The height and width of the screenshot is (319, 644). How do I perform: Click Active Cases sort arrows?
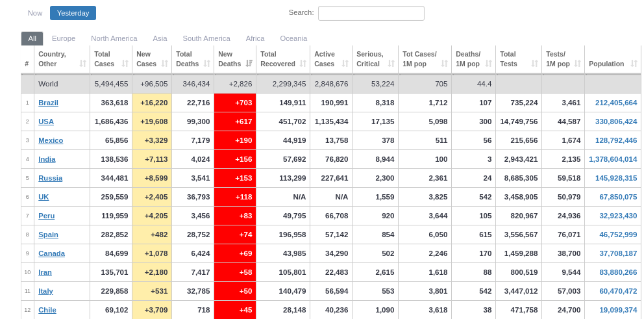345,64
